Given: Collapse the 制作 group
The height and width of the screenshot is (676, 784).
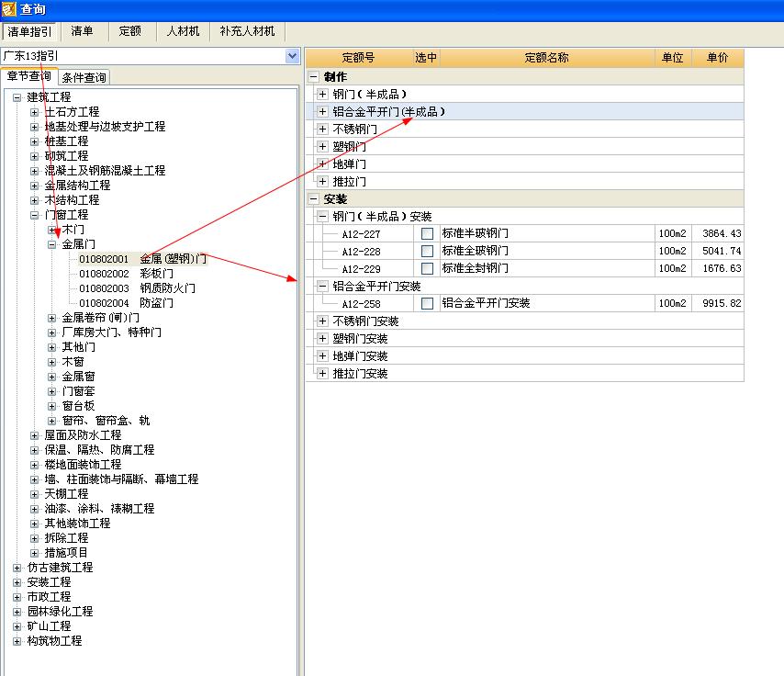Looking at the screenshot, I should [x=313, y=76].
